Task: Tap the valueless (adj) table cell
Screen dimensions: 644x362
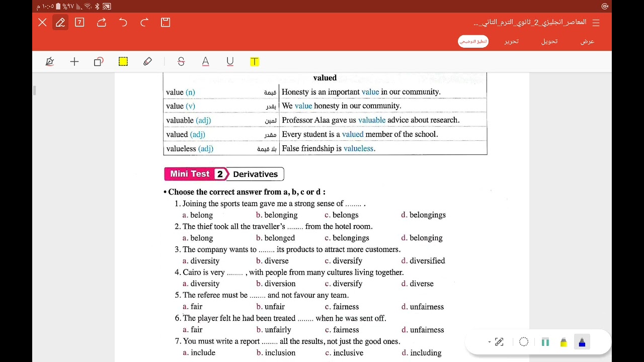Action: pyautogui.click(x=221, y=148)
